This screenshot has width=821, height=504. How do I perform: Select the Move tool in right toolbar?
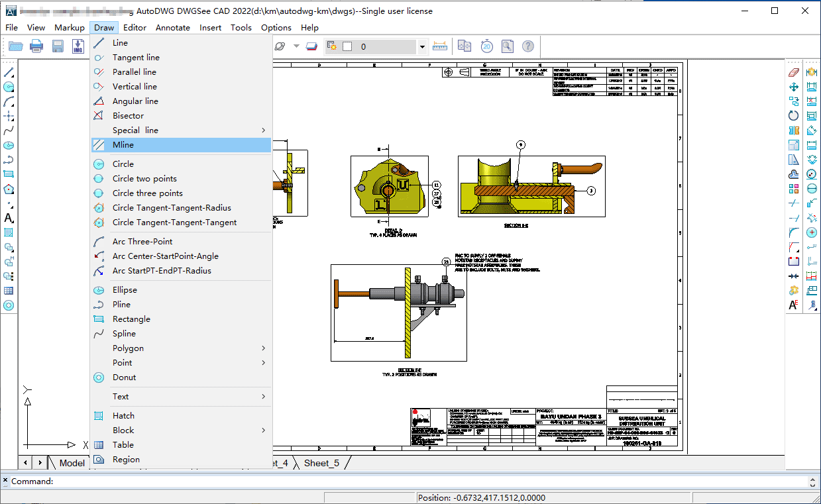(x=794, y=87)
